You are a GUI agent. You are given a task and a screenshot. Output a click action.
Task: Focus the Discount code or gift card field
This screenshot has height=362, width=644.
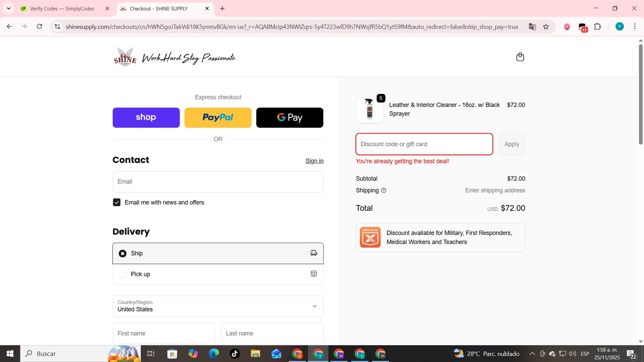424,144
